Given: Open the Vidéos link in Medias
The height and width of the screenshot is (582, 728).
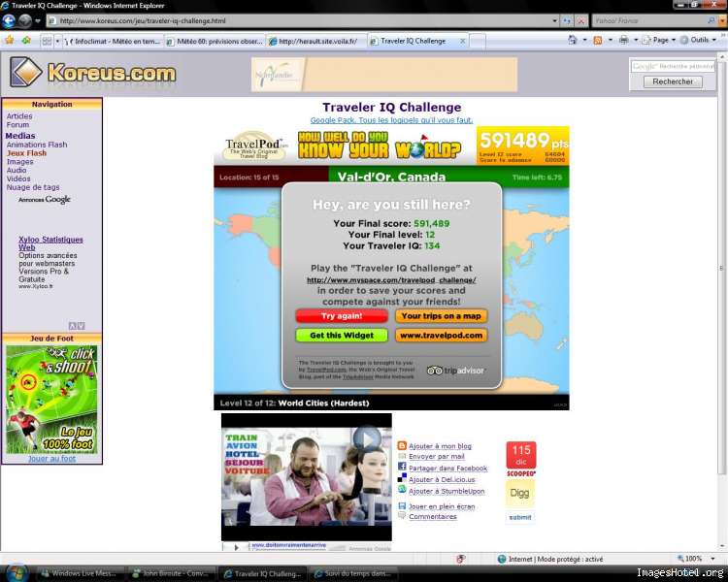Looking at the screenshot, I should (x=18, y=178).
